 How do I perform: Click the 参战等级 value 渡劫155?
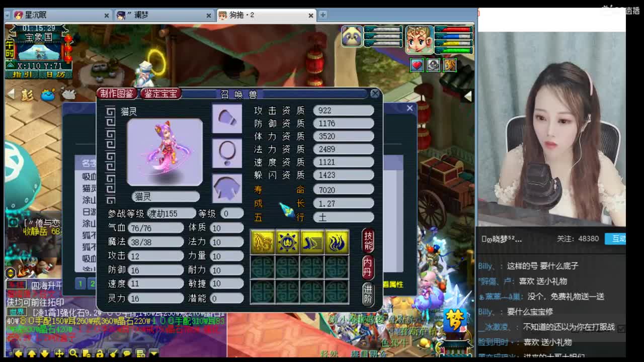(x=171, y=214)
